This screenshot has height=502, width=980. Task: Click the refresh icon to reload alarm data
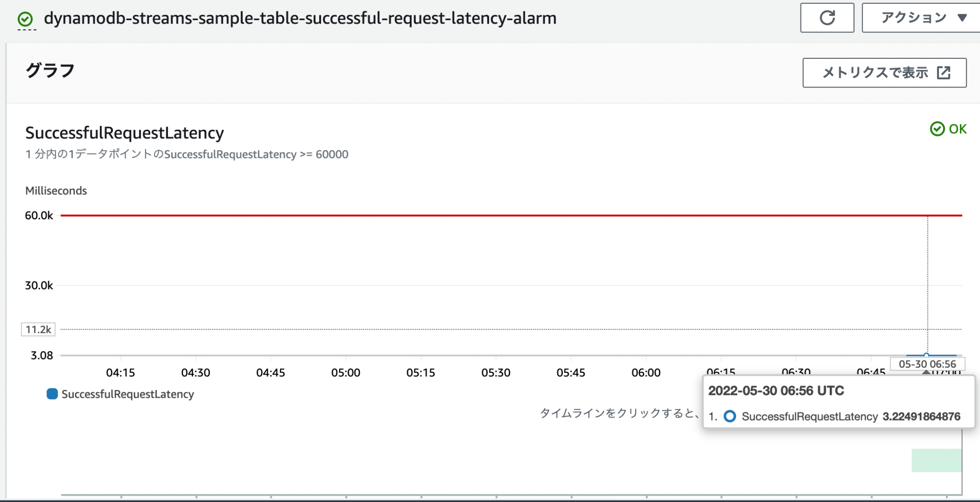827,18
